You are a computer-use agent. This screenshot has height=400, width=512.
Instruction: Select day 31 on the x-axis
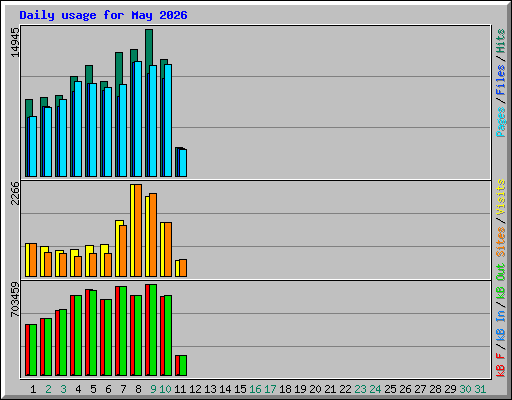tap(480, 389)
